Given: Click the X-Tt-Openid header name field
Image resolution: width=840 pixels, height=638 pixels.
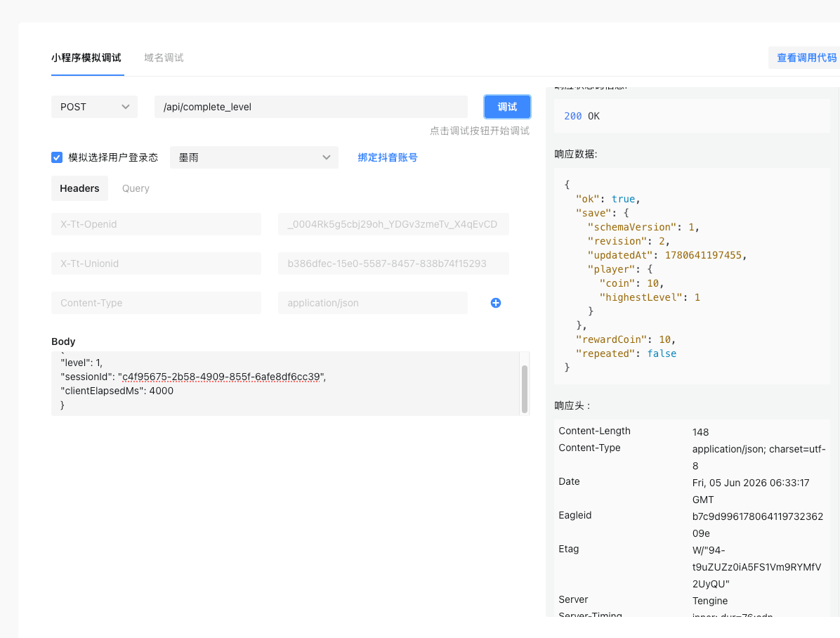Looking at the screenshot, I should tap(157, 224).
